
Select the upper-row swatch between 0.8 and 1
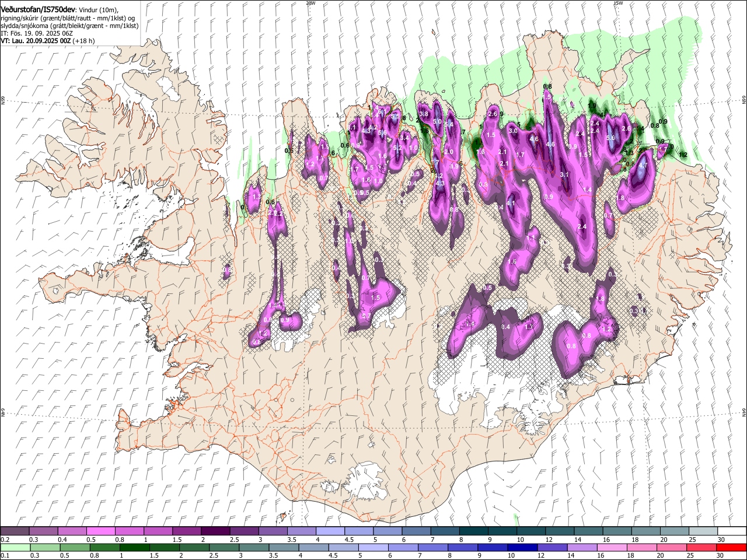coord(130,531)
